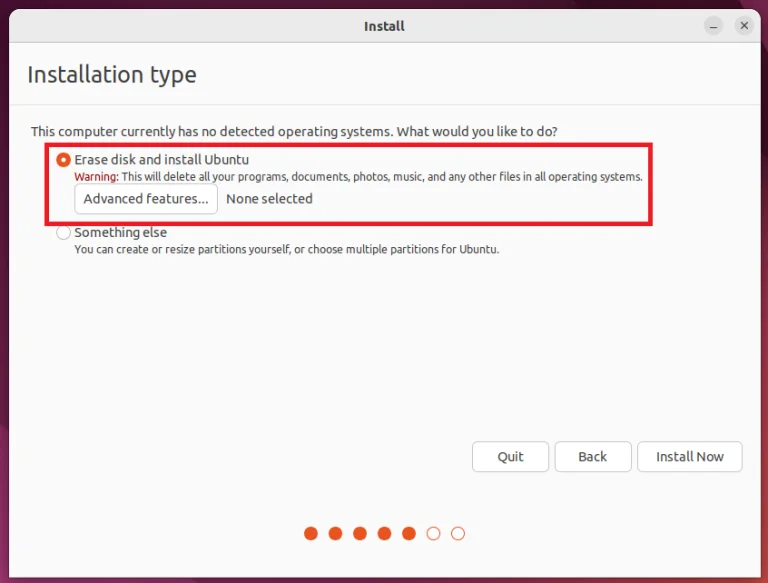Close the Install window
Image resolution: width=768 pixels, height=583 pixels.
[744, 25]
